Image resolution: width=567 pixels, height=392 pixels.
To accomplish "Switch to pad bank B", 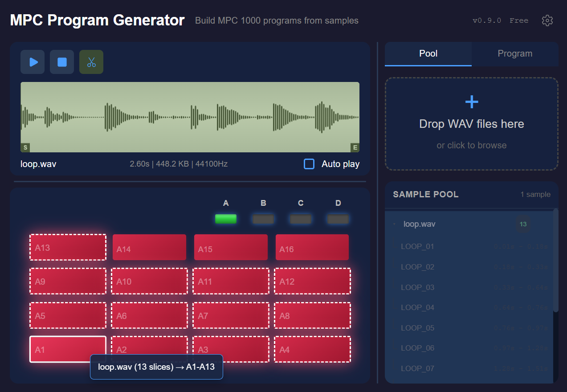I will click(263, 219).
